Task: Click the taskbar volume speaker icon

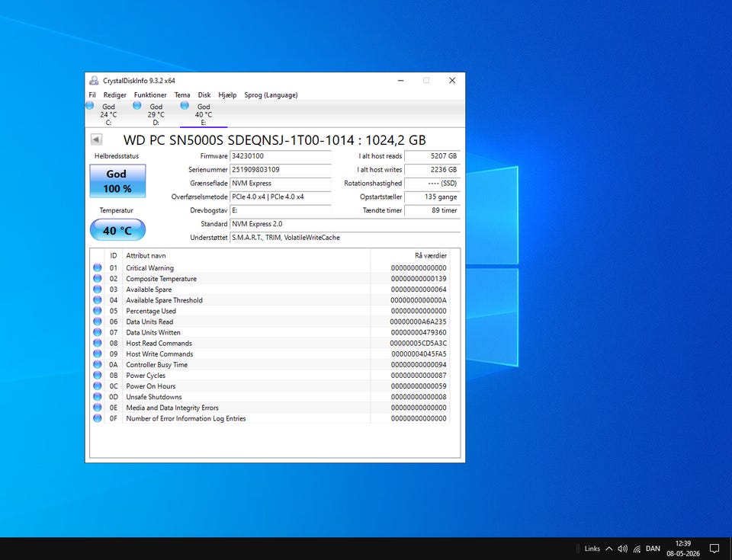Action: click(x=622, y=549)
